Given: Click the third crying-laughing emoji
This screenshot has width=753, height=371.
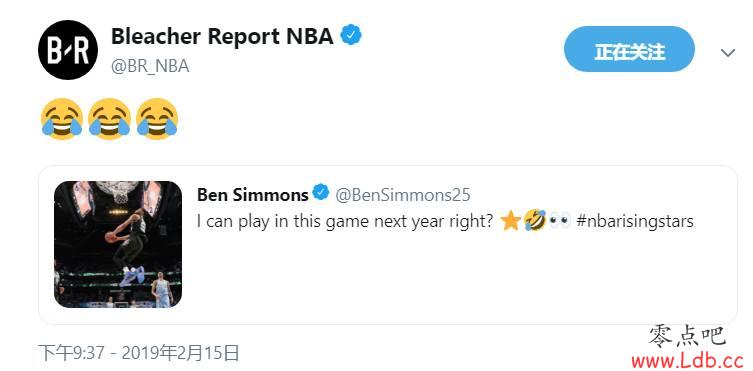Looking at the screenshot, I should pyautogui.click(x=157, y=119).
